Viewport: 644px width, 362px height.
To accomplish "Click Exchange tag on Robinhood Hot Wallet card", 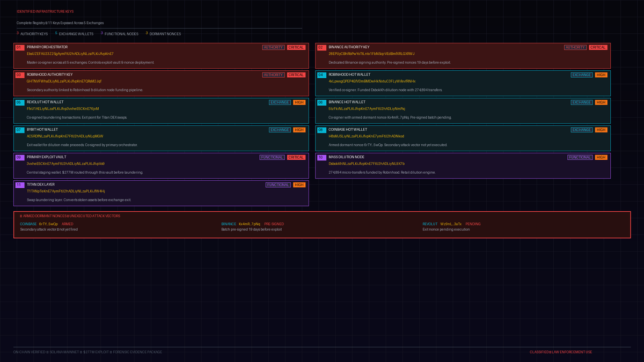I will pyautogui.click(x=582, y=75).
